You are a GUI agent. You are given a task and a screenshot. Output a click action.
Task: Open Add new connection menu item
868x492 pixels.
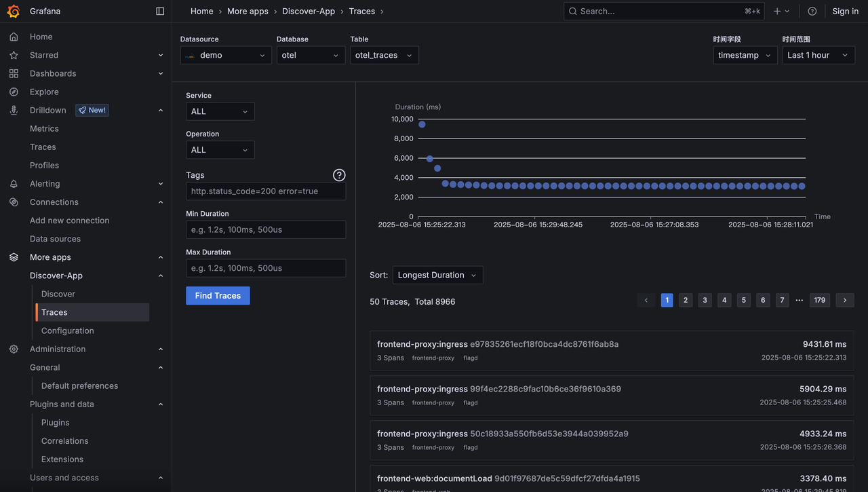pos(69,221)
